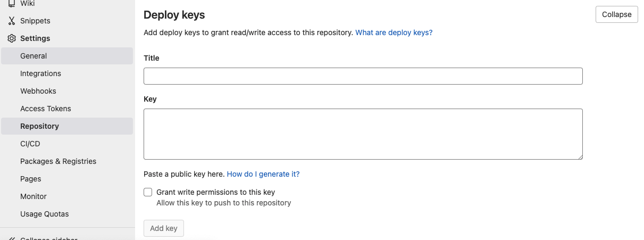Focus the deploy key Title field
This screenshot has width=644, height=240.
point(363,76)
